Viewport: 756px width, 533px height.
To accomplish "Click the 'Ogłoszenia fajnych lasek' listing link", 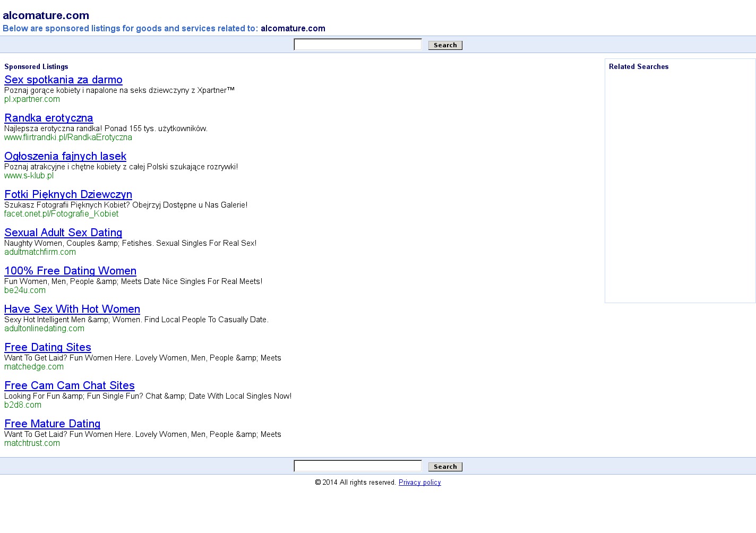I will point(65,156).
